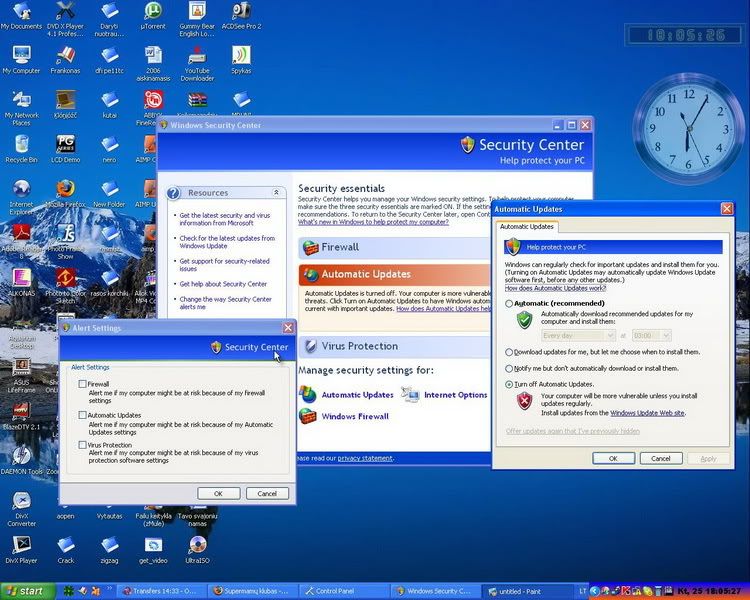Image resolution: width=750 pixels, height=600 pixels.
Task: Enable the Firewall alert checkbox
Action: click(82, 384)
